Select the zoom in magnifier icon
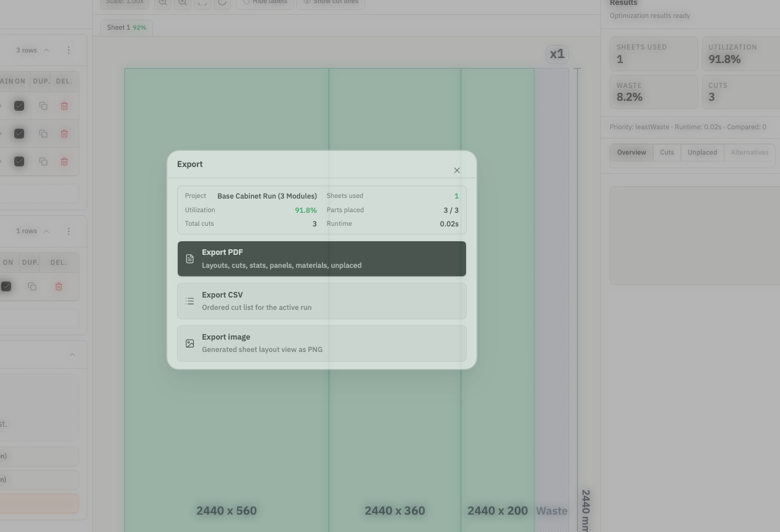The width and height of the screenshot is (780, 532). [183, 2]
